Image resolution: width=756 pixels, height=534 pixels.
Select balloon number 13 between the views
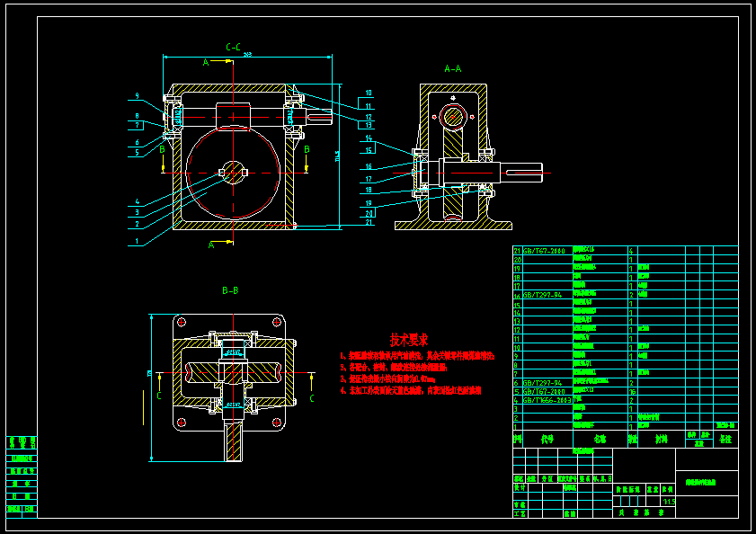[369, 125]
